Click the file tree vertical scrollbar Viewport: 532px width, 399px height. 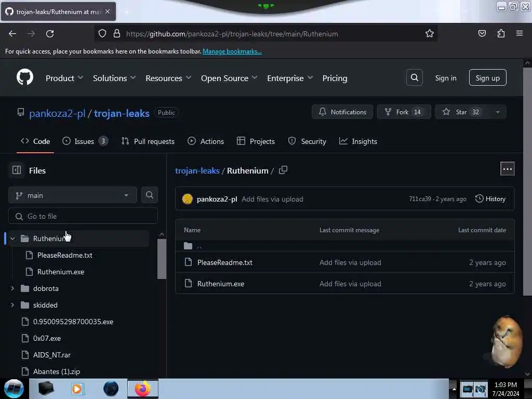tap(162, 259)
